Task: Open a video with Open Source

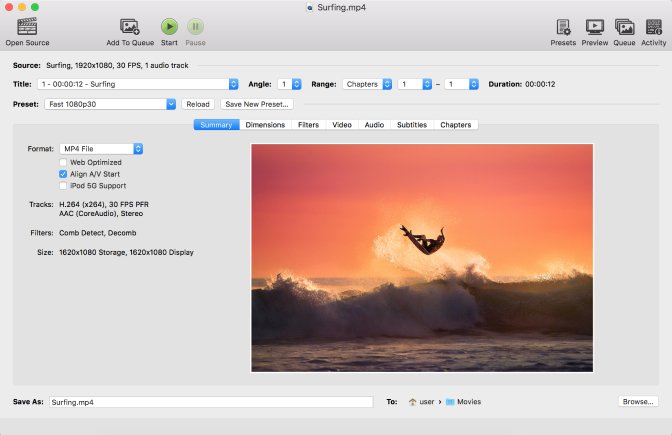Action: click(27, 32)
